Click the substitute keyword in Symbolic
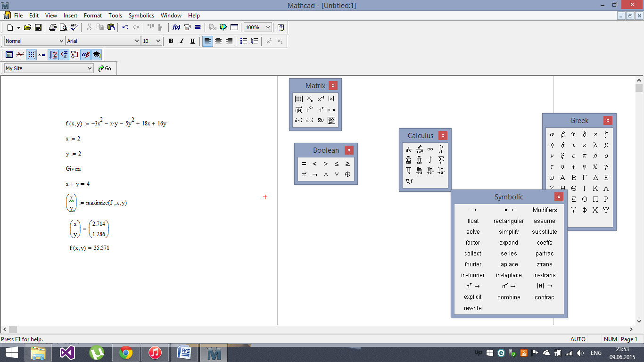 pos(545,232)
